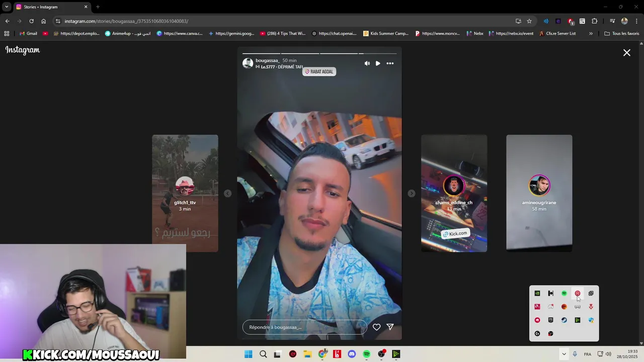
Task: Mute the story audio
Action: coord(367,63)
